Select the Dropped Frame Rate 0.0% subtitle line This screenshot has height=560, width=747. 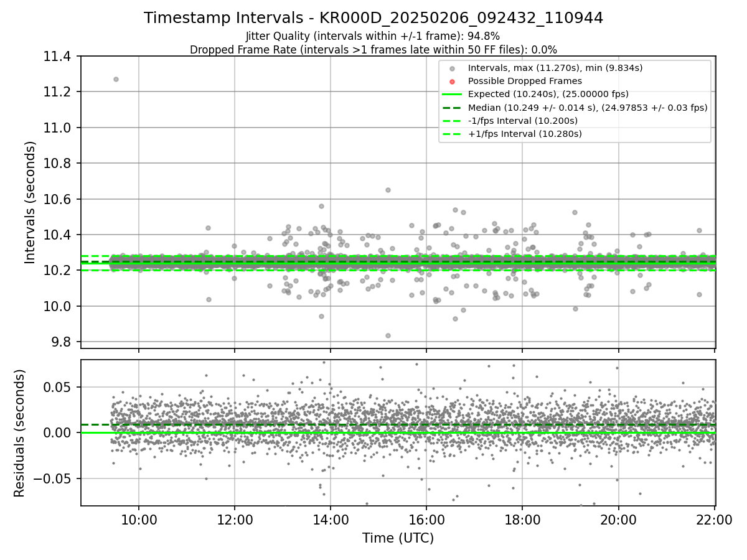click(x=374, y=50)
